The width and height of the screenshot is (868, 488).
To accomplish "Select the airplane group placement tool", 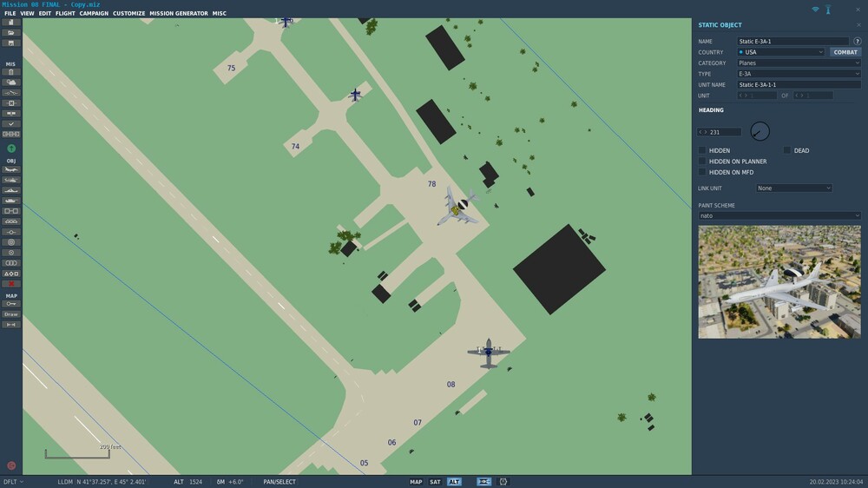I will pos(11,169).
